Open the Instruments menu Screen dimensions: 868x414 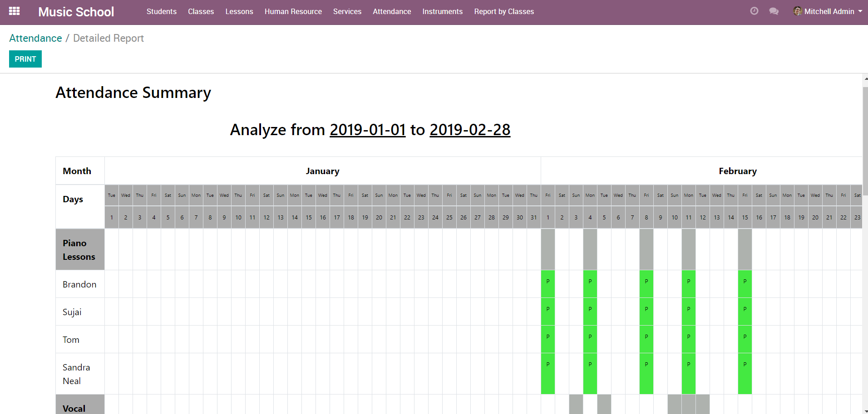click(442, 11)
